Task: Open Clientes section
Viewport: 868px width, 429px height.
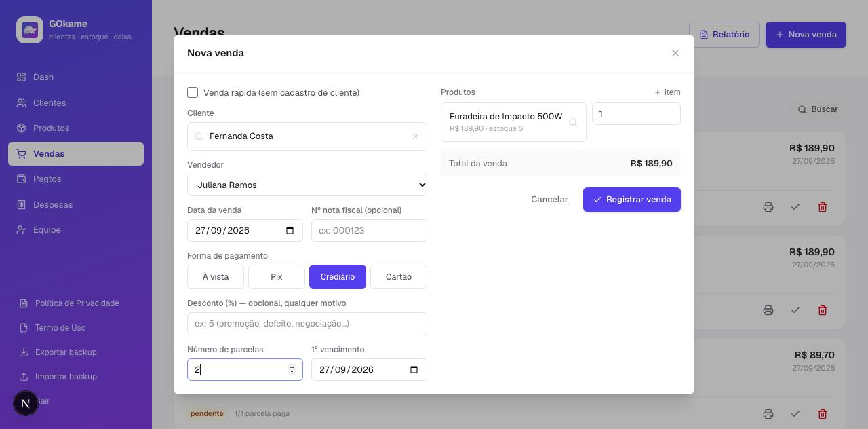Action: tap(76, 103)
